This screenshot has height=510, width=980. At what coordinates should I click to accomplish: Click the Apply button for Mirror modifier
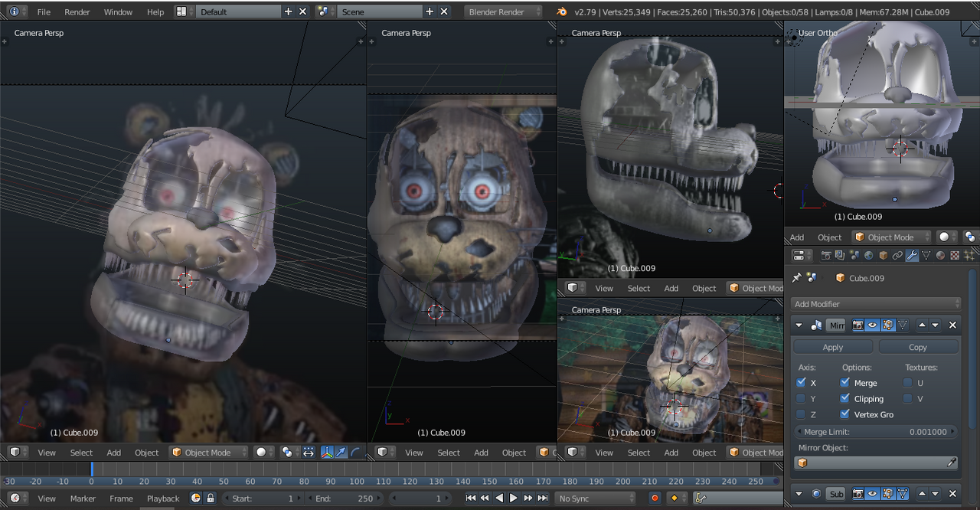[x=833, y=347]
